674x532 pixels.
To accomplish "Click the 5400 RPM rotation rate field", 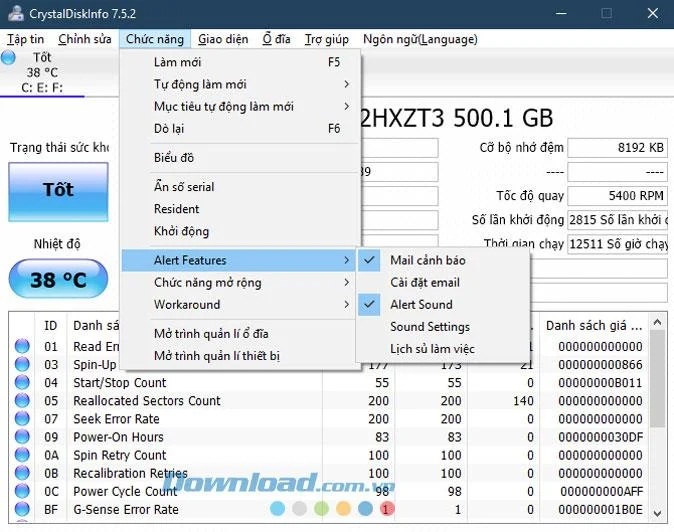I will pos(617,196).
